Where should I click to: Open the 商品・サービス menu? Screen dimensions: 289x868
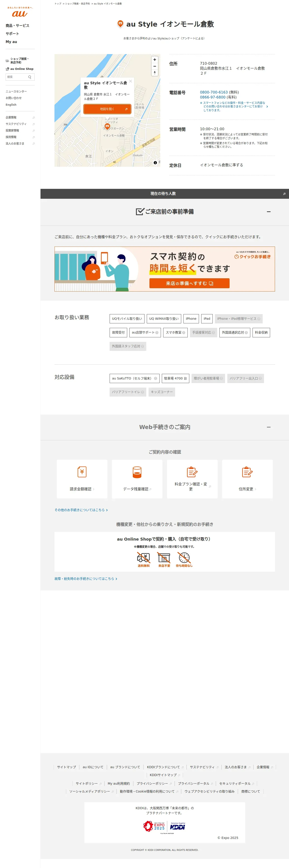[x=18, y=26]
